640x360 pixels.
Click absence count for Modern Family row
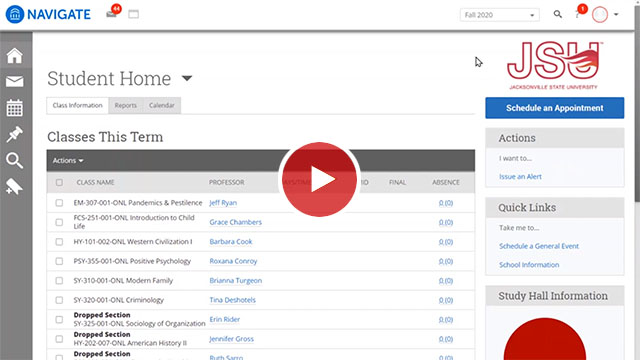446,280
